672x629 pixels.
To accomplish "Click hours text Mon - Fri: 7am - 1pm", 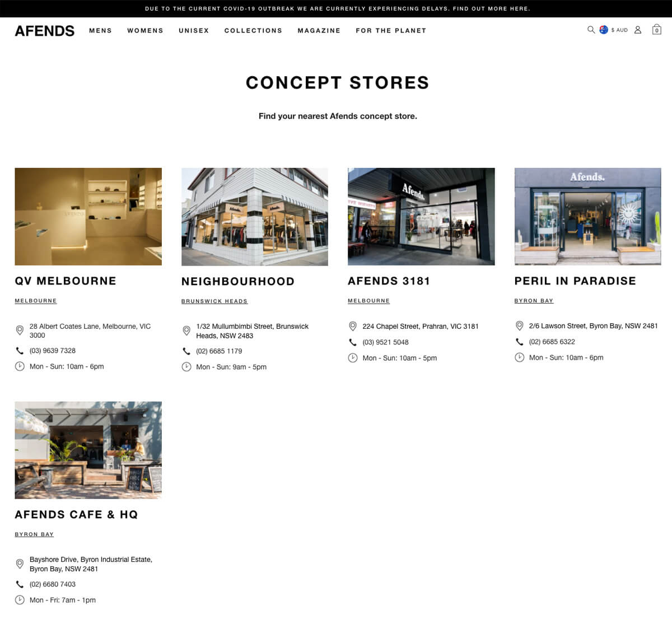I will tap(63, 600).
